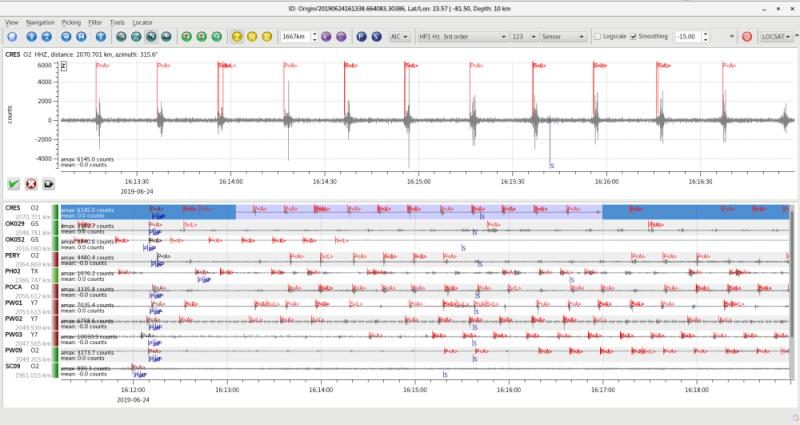
Task: Decrease the -15.00 smoothing value
Action: pos(706,39)
